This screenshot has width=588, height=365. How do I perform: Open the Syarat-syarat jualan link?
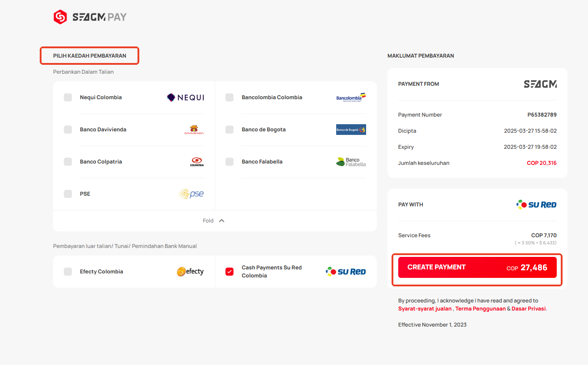click(x=425, y=309)
